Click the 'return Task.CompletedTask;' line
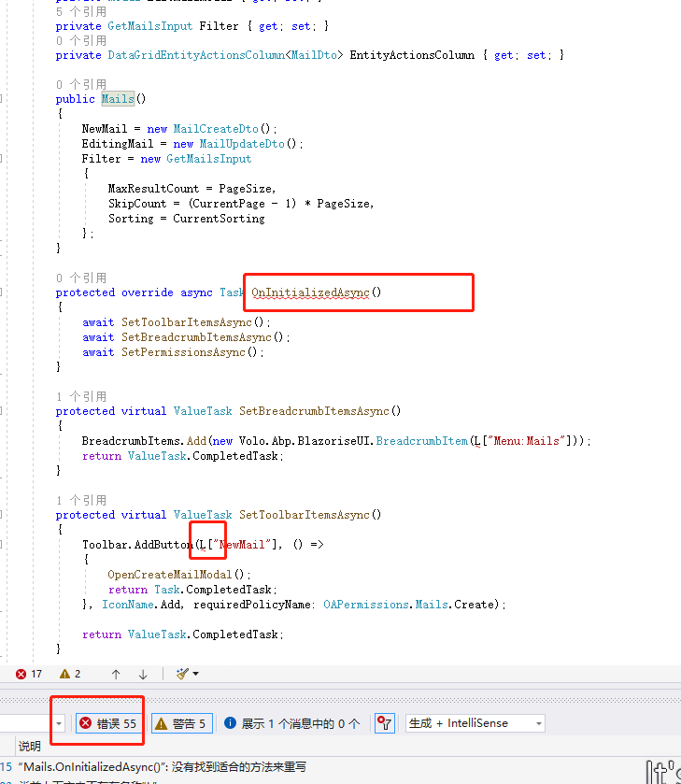This screenshot has height=784, width=681. (x=192, y=590)
